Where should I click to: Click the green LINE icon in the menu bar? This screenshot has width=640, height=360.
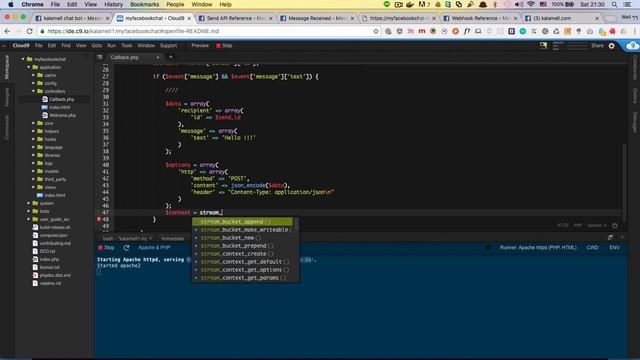(387, 4)
